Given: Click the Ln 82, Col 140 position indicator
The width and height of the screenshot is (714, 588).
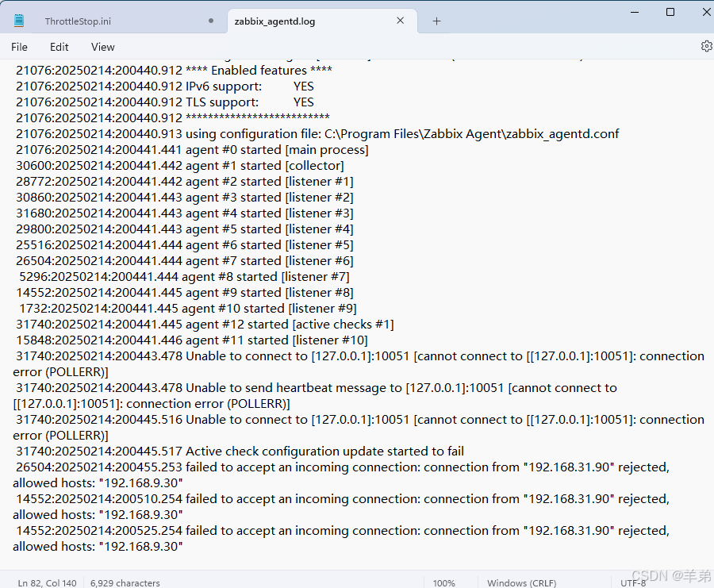Looking at the screenshot, I should [48, 582].
